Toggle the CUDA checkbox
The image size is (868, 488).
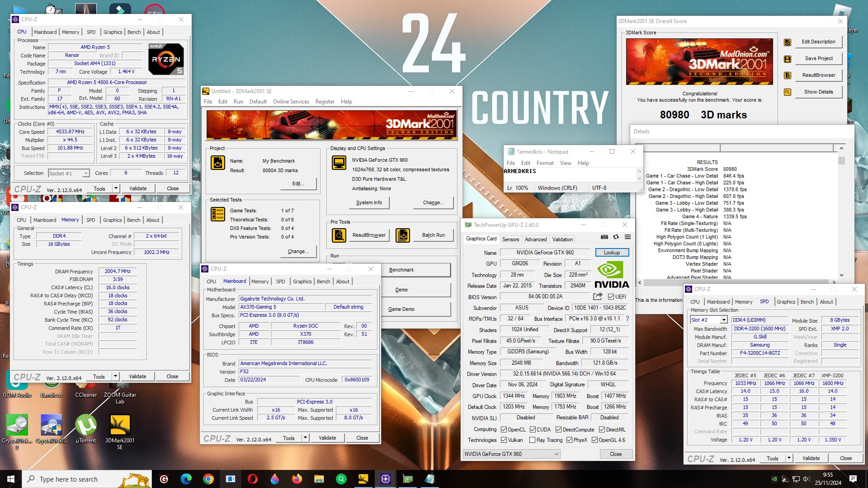(x=533, y=430)
